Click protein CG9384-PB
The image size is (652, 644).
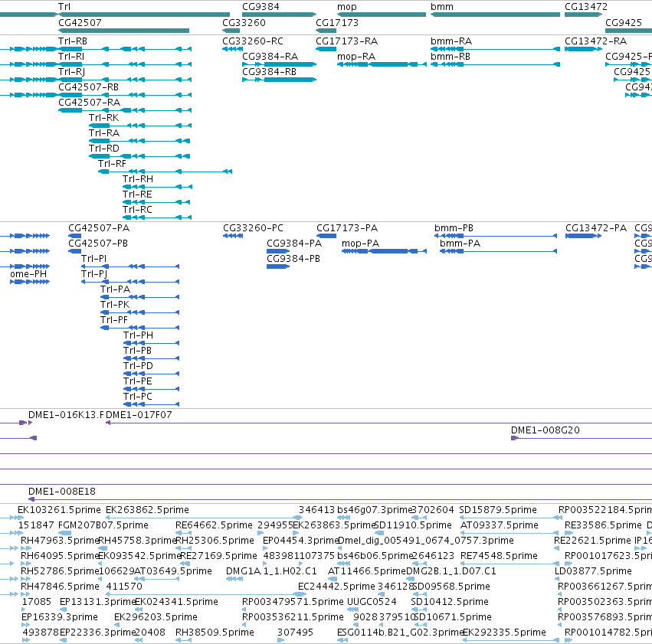293,259
